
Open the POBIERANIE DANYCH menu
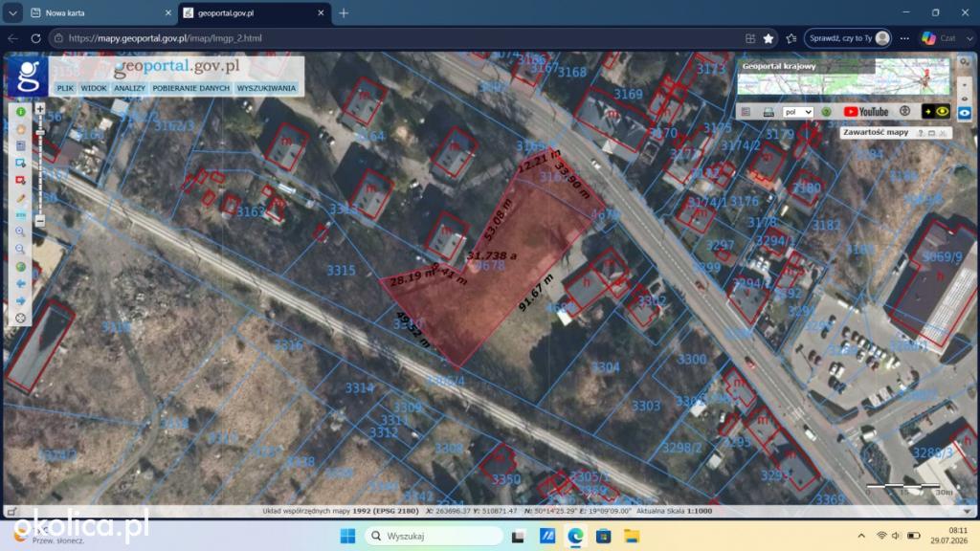pyautogui.click(x=191, y=88)
